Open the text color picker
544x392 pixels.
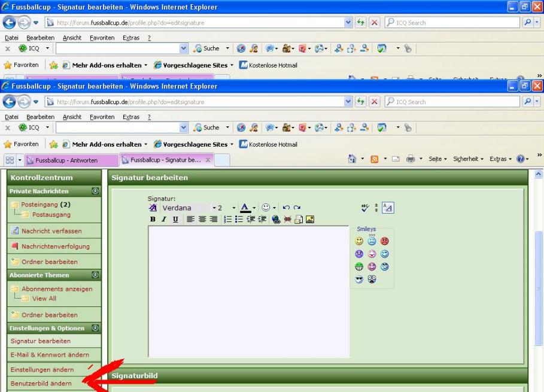pyautogui.click(x=254, y=208)
